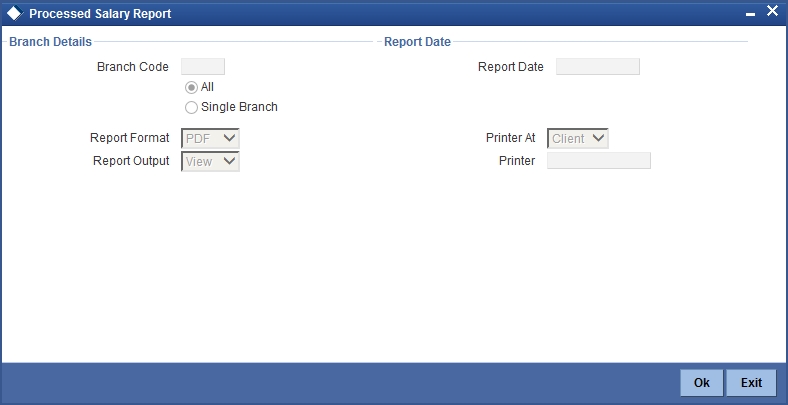Click the Report Date section heading
The width and height of the screenshot is (788, 405).
pos(417,42)
